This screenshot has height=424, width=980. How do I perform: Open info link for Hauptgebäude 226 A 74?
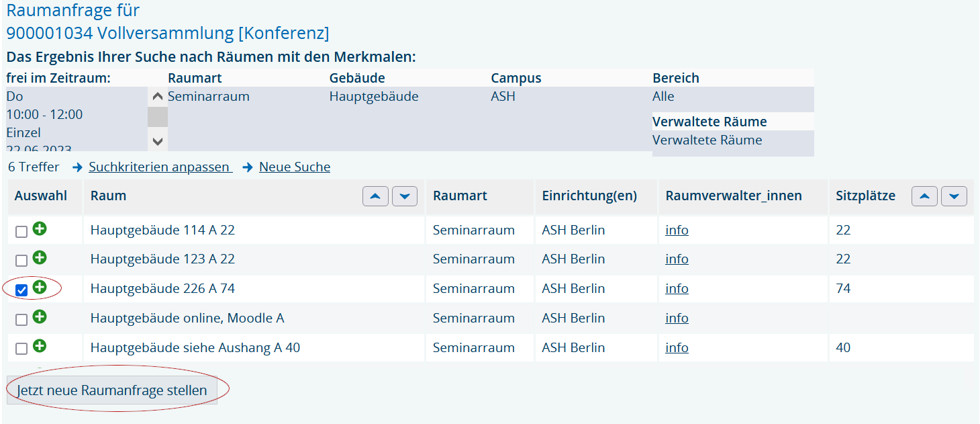(x=677, y=288)
